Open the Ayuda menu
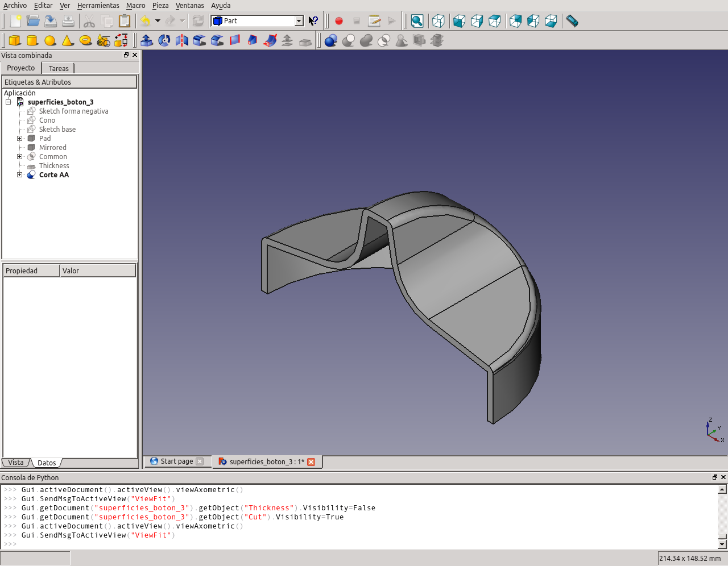Viewport: 728px width, 566px height. pyautogui.click(x=221, y=5)
